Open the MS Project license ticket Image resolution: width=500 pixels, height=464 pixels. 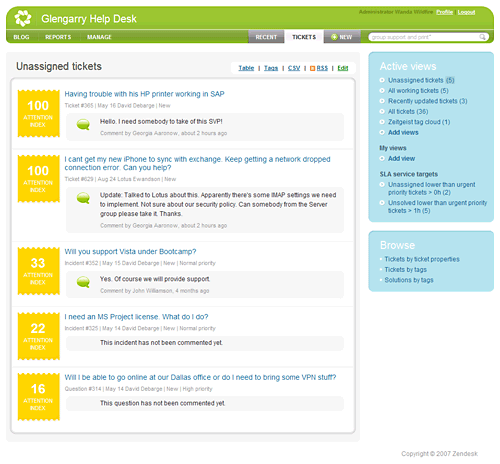(x=136, y=317)
